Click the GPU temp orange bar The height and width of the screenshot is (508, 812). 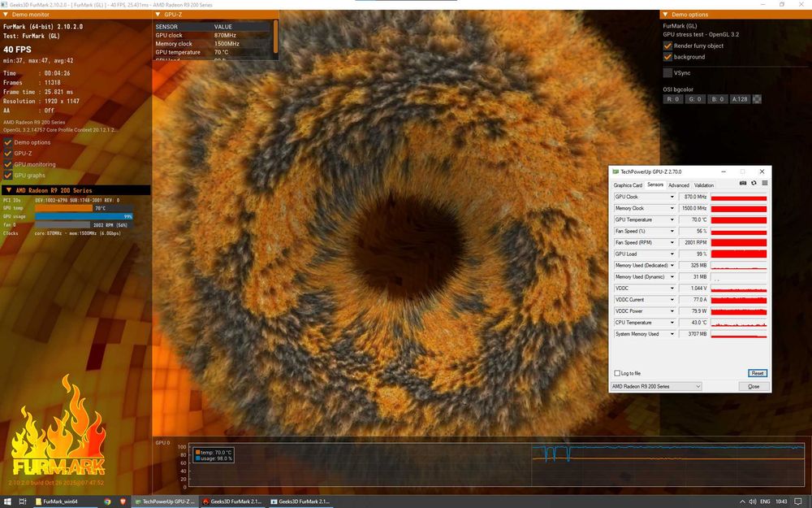click(63, 208)
